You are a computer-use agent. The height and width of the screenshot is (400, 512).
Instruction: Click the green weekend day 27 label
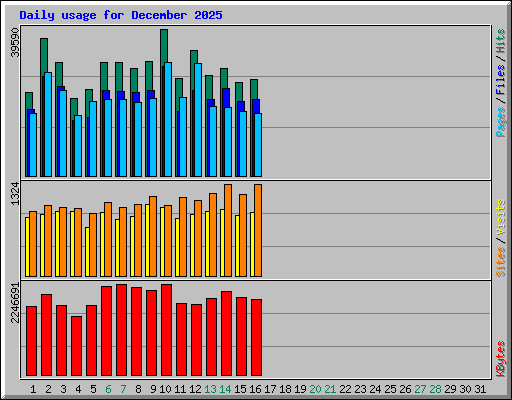420,389
